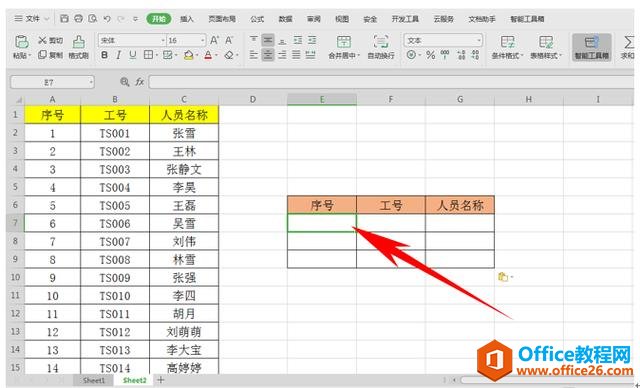
Task: Open the borders dropdown arrow
Action: pyautogui.click(x=156, y=55)
